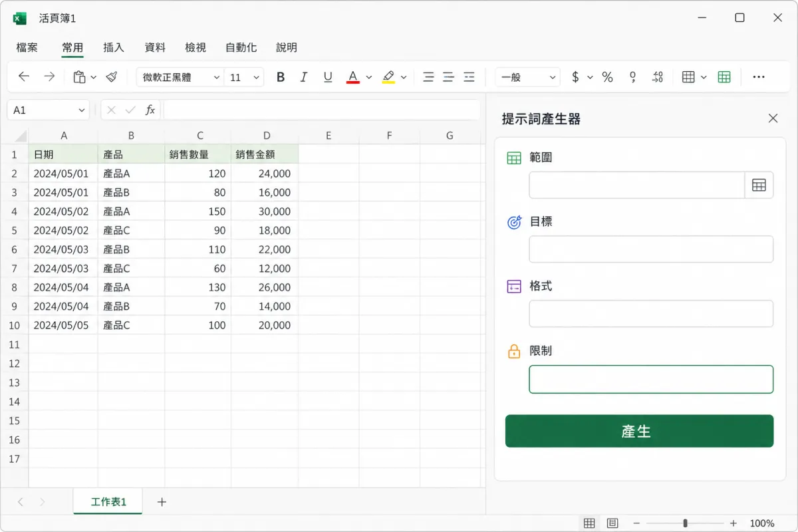This screenshot has width=798, height=532.
Task: Expand the font color dropdown arrow
Action: (x=369, y=77)
